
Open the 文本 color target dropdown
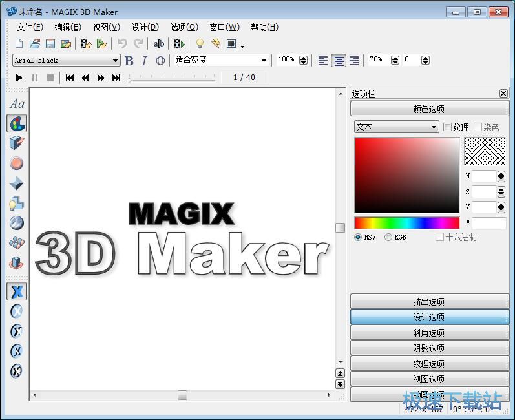[x=397, y=127]
